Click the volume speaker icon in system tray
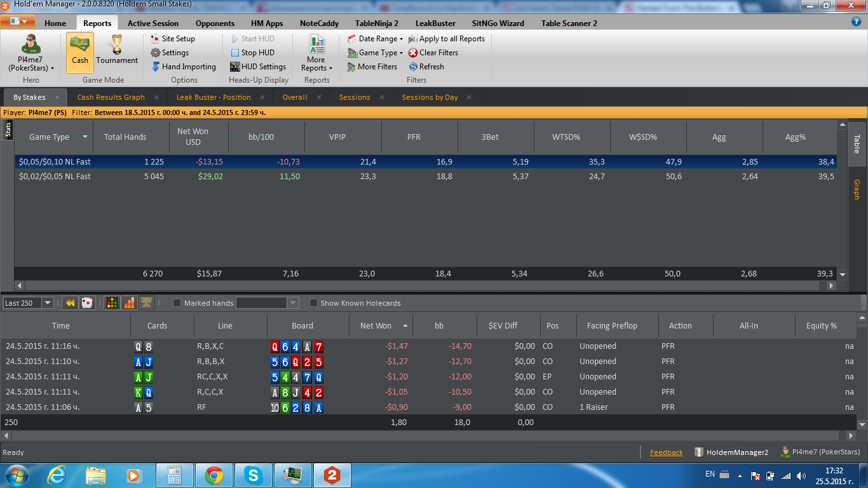Viewport: 868px width, 488px height. coord(800,475)
